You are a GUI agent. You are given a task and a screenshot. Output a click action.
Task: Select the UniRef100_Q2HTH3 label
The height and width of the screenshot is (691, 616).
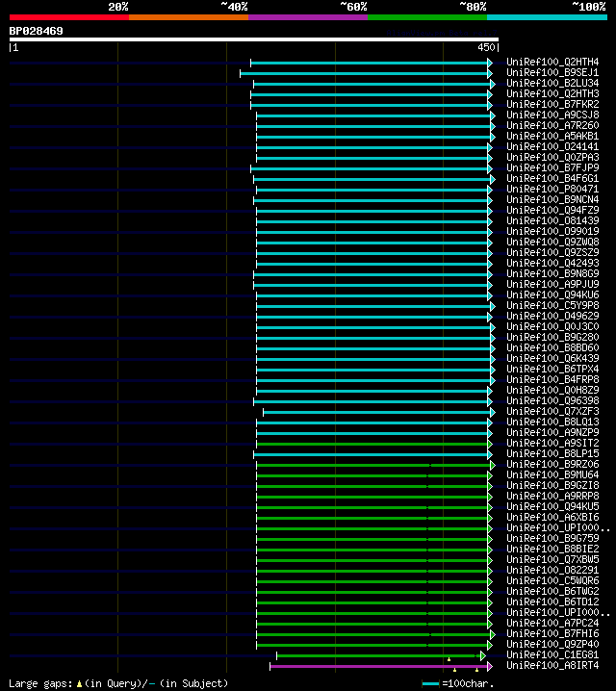pyautogui.click(x=552, y=93)
